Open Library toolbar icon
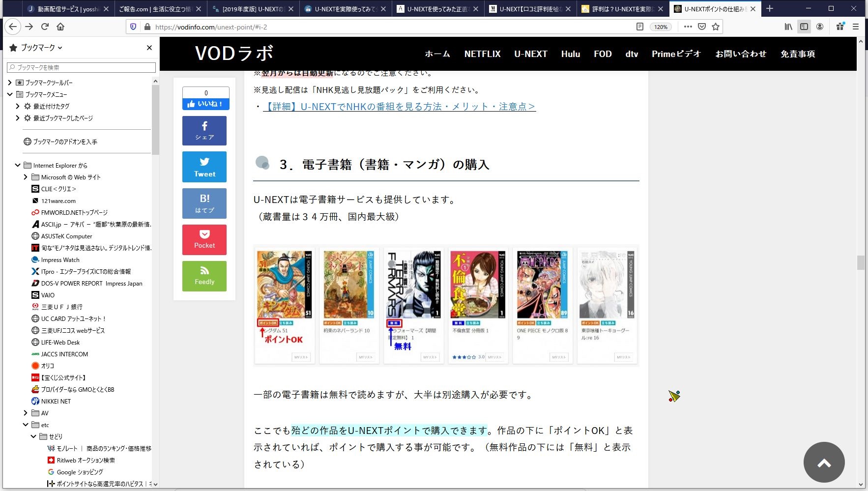The height and width of the screenshot is (491, 868). coord(788,27)
